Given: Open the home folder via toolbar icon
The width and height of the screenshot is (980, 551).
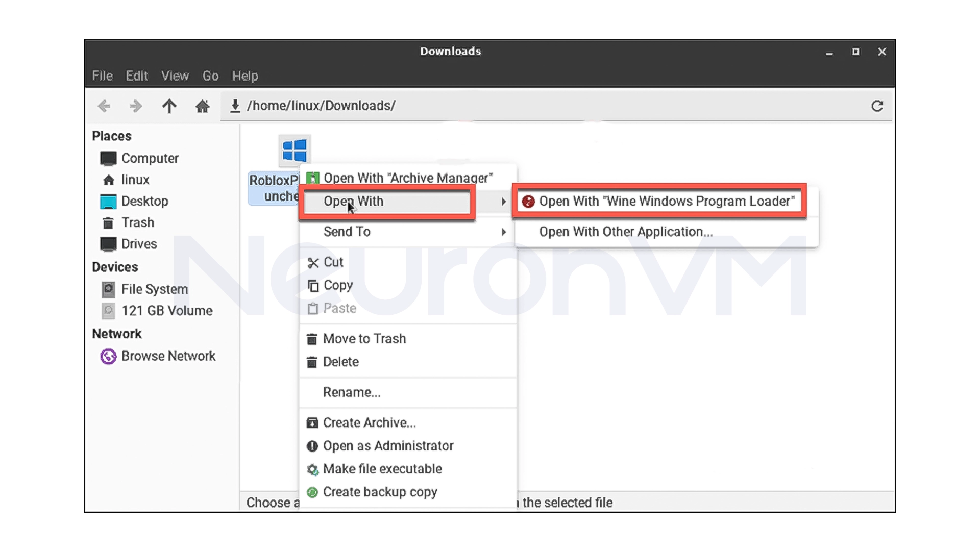Looking at the screenshot, I should click(202, 107).
